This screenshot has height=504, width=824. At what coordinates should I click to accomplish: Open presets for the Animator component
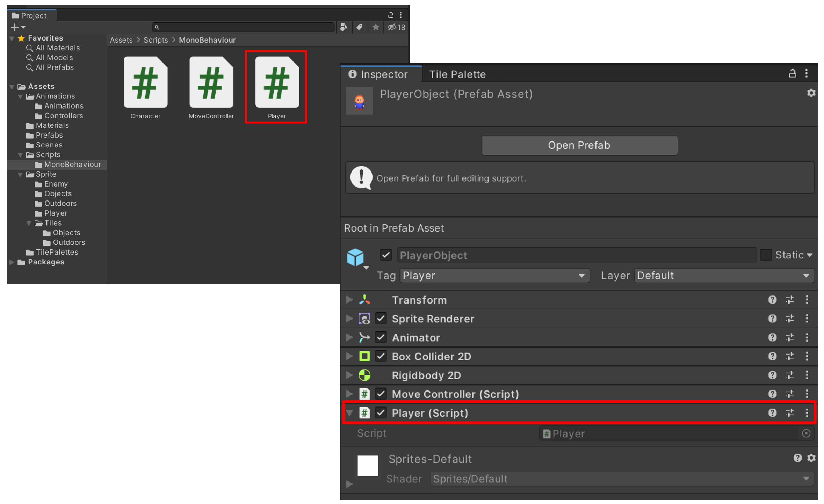click(x=789, y=337)
